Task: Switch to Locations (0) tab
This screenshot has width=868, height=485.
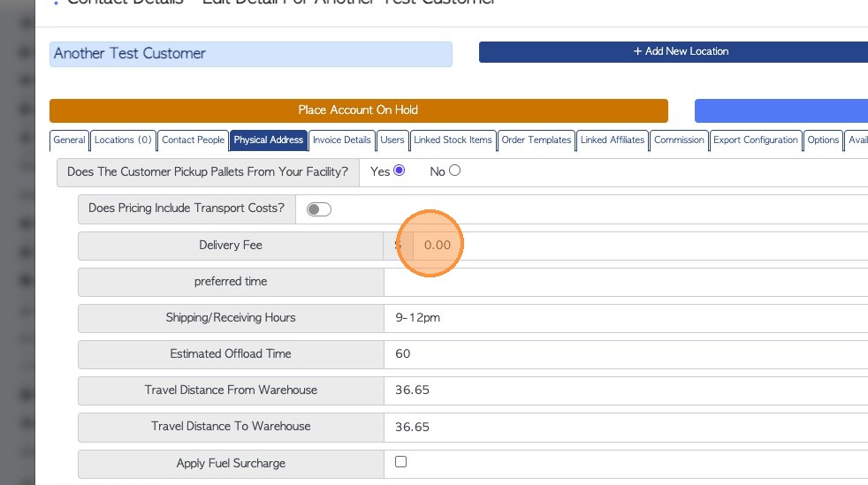Action: tap(123, 140)
